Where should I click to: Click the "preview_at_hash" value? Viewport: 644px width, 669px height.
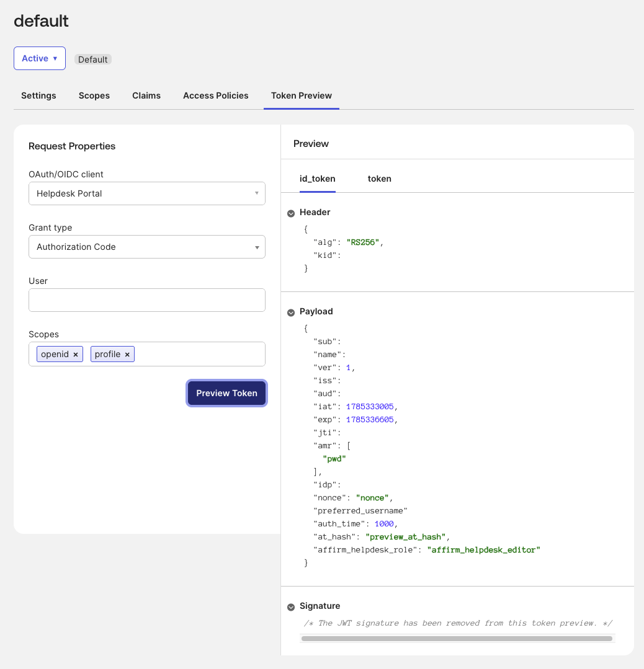[x=405, y=537]
